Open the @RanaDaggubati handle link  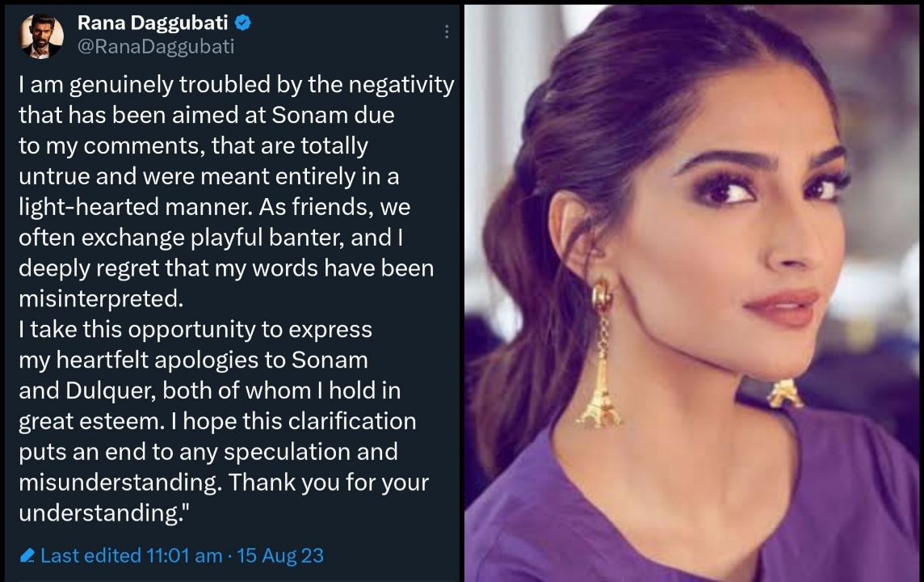click(155, 46)
